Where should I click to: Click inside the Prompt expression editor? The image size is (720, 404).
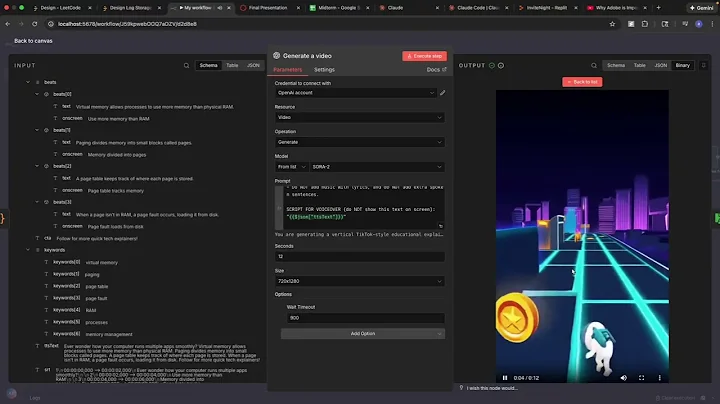tap(364, 208)
